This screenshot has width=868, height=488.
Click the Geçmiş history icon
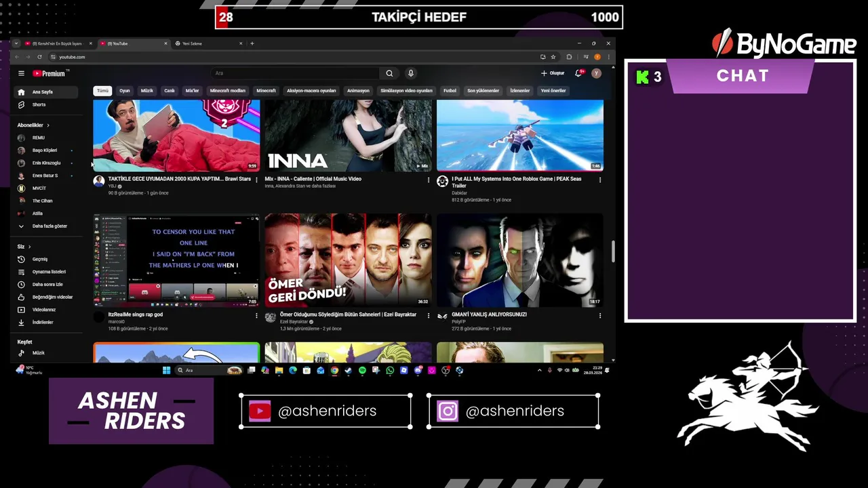(21, 259)
